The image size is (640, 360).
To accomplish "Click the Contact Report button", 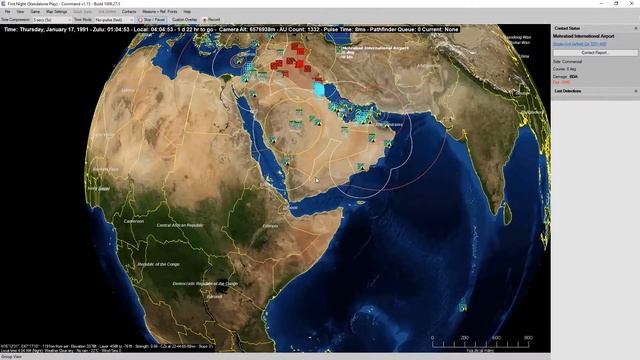I will (x=595, y=53).
